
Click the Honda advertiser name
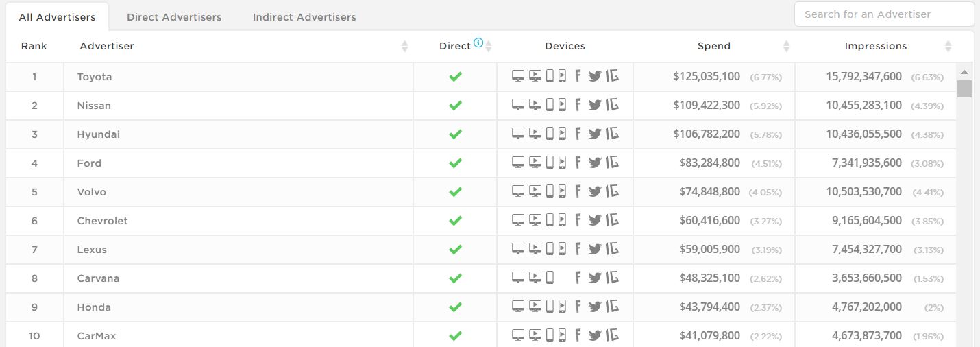point(94,307)
